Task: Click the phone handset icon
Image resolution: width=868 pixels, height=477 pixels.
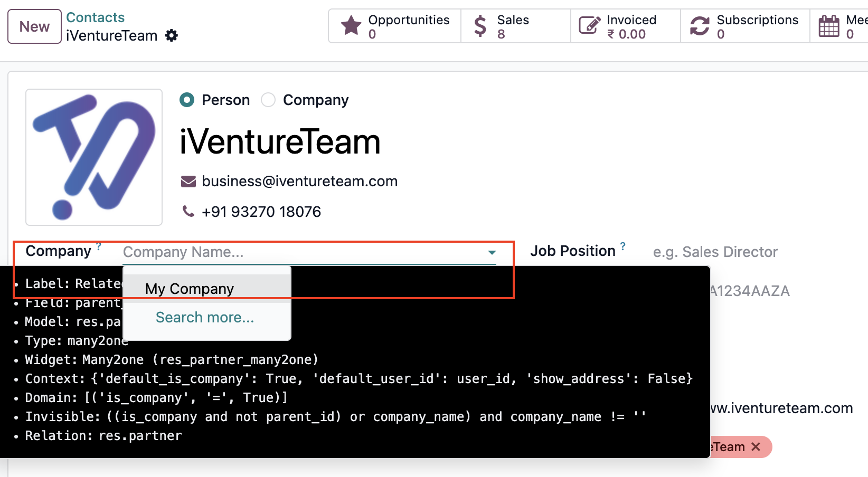Action: click(188, 211)
